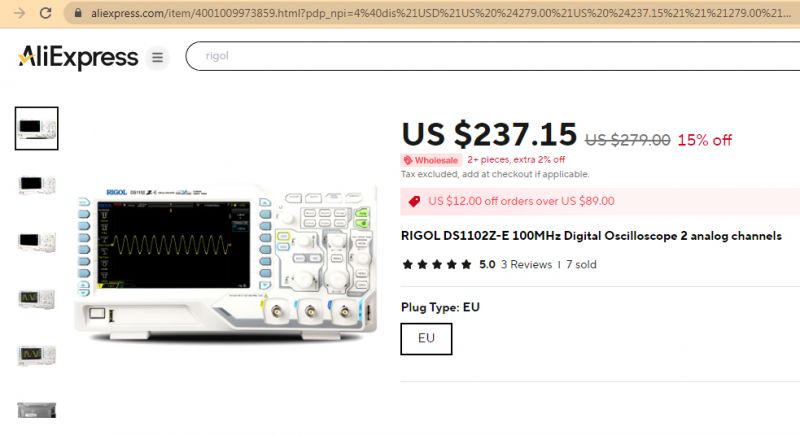Viewport: 800px width, 435px height.
Task: Select the fifth product thumbnail
Action: click(x=37, y=355)
